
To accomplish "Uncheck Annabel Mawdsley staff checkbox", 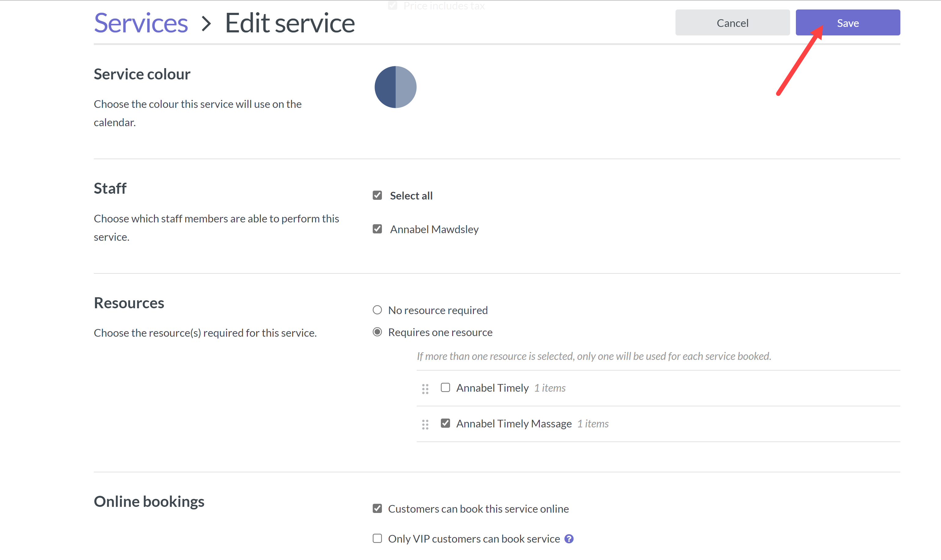I will tap(377, 229).
